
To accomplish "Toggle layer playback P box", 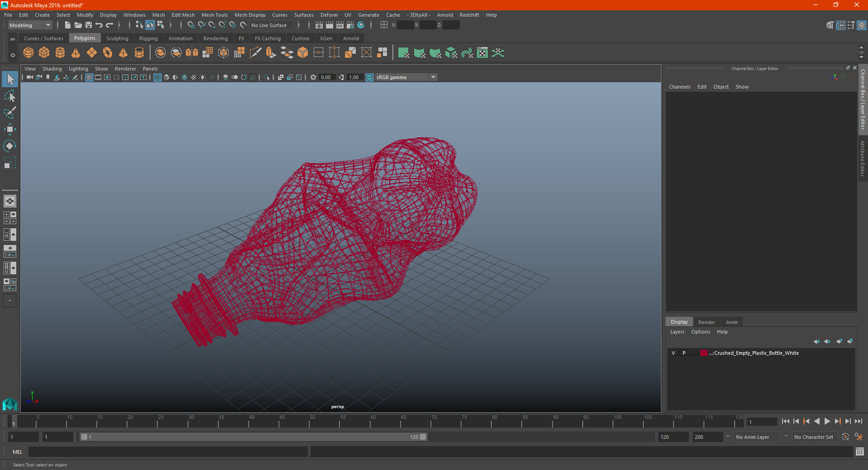I will (684, 353).
